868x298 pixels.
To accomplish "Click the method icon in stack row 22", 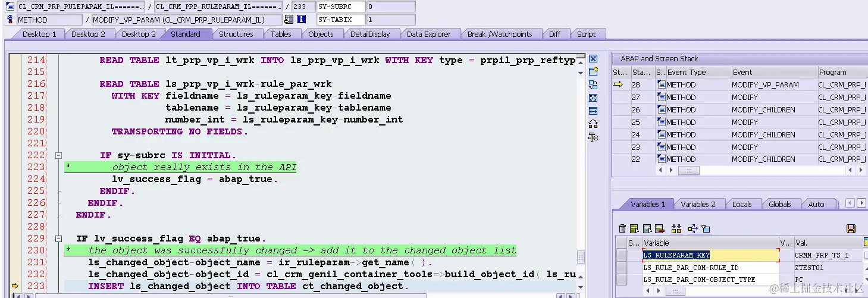I will 661,159.
